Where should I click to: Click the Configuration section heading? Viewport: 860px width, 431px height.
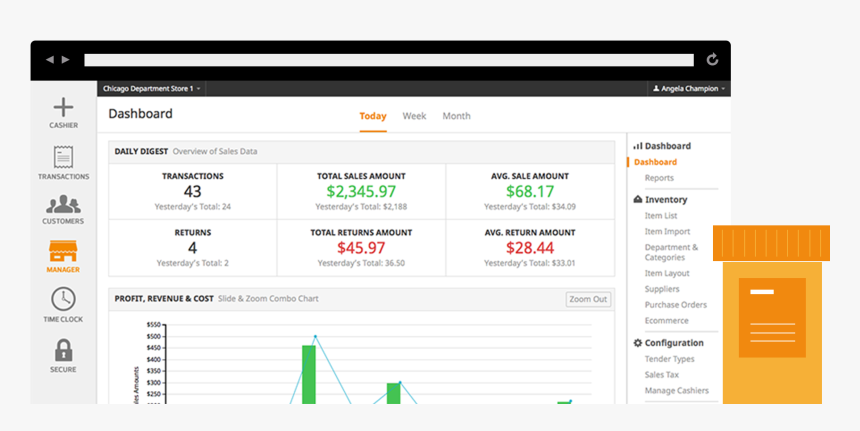(674, 343)
